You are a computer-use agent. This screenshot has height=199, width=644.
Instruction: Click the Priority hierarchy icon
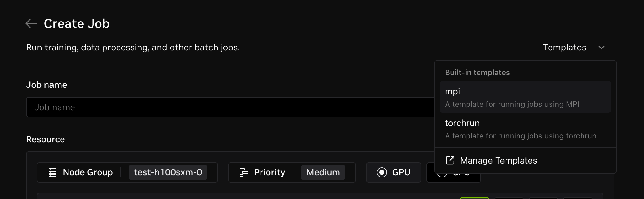tap(244, 172)
